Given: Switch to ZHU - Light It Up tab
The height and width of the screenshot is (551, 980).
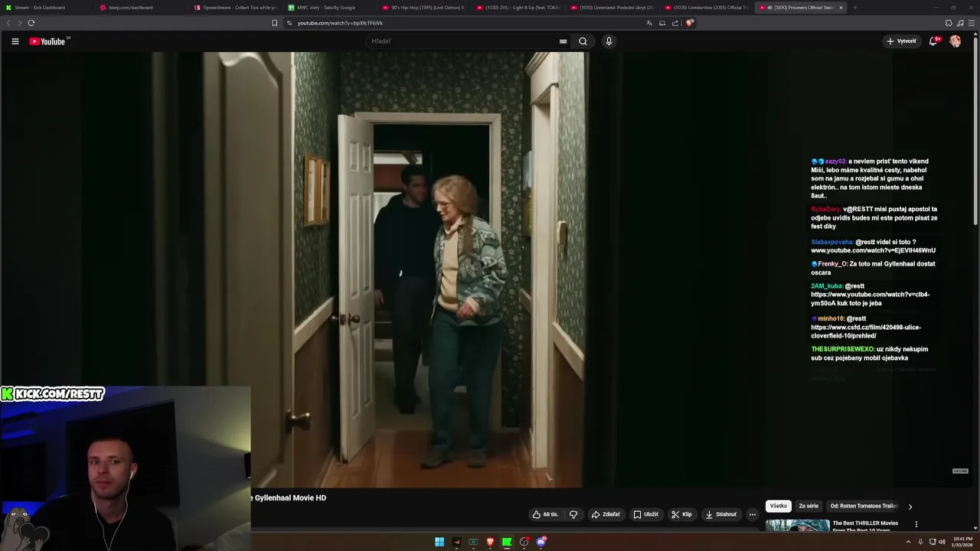Looking at the screenshot, I should (x=518, y=8).
